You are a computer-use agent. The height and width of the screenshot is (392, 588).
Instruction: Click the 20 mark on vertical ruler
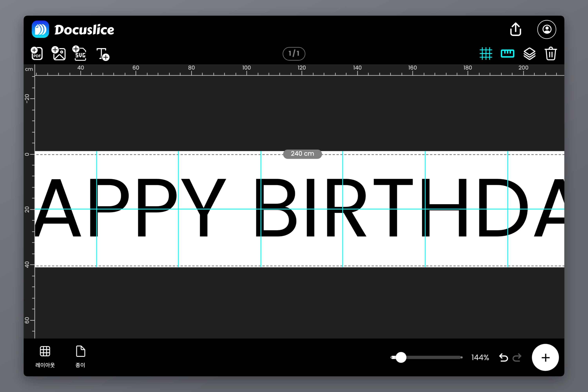click(x=27, y=210)
